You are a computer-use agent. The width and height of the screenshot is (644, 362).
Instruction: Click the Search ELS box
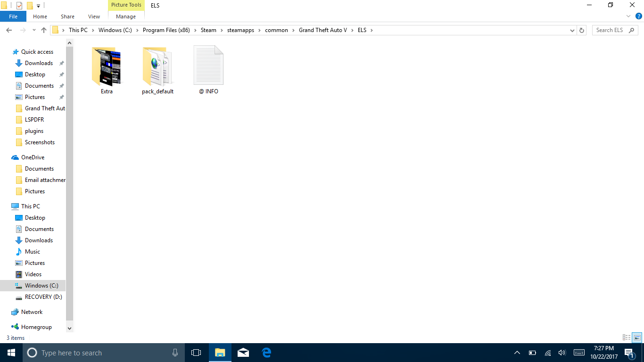615,30
